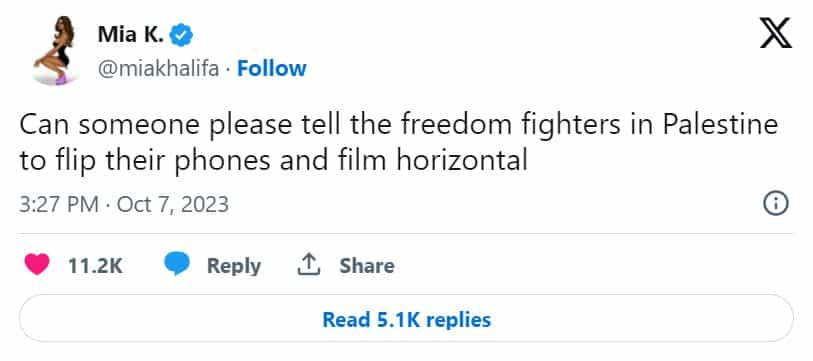Click the 11.2K likes count
Screen dimensions: 813x361
pos(95,266)
